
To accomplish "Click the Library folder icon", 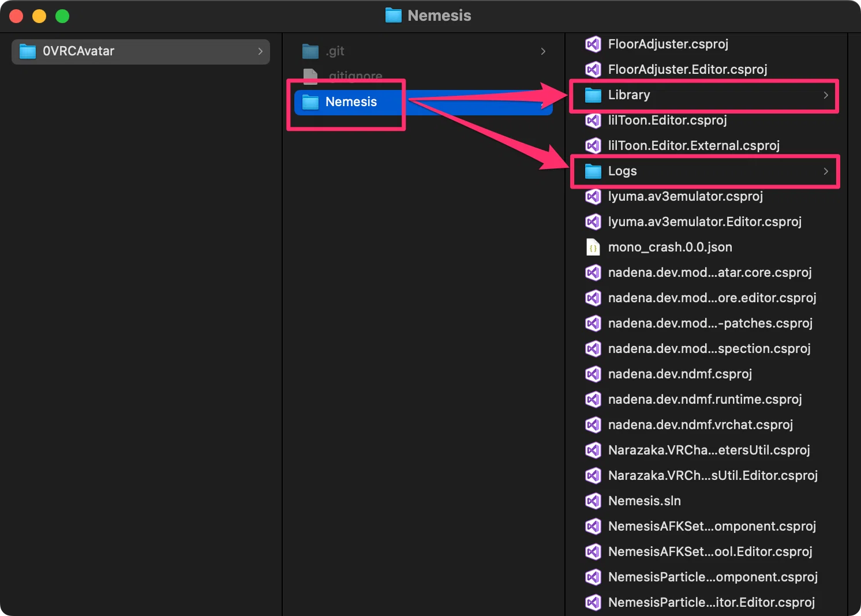I will point(593,95).
